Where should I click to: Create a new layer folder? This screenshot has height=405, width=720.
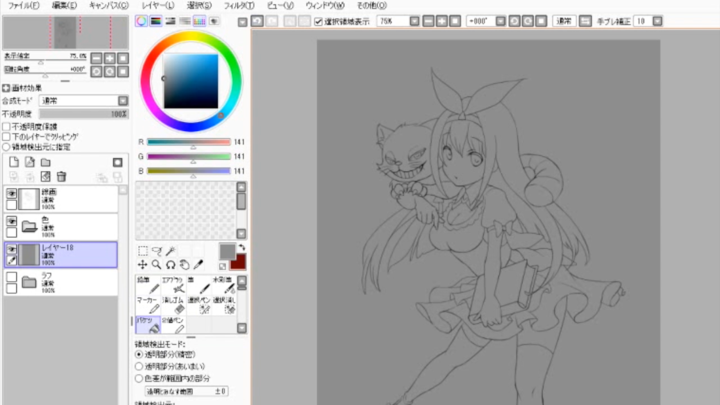pyautogui.click(x=45, y=162)
